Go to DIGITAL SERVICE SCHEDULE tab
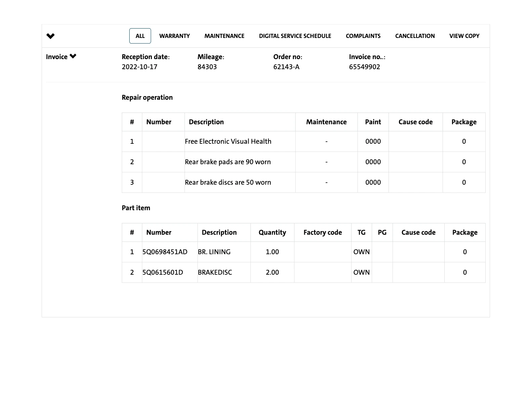 coord(295,36)
